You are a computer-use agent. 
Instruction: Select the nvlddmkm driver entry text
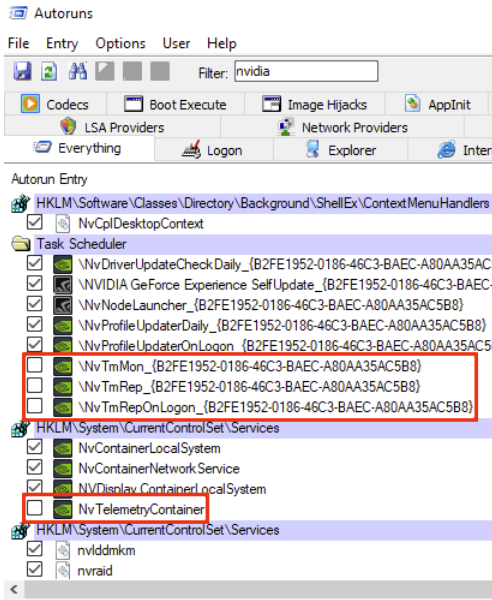[x=106, y=550]
